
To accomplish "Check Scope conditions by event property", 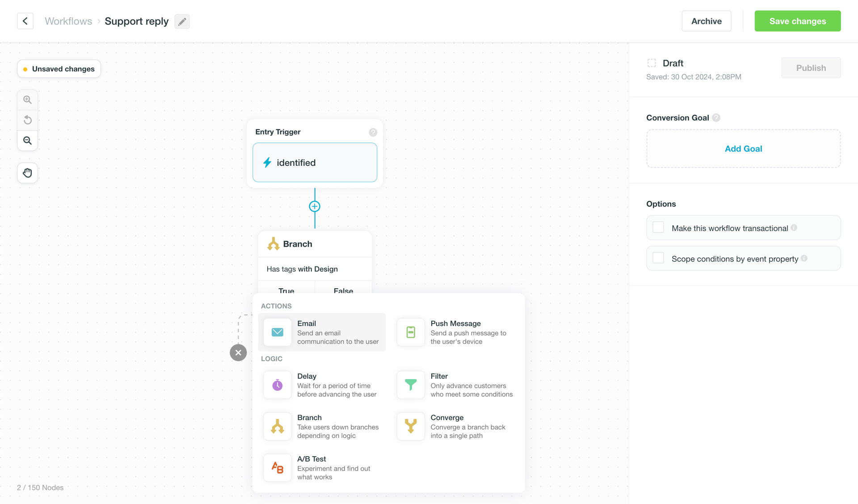I will [658, 258].
